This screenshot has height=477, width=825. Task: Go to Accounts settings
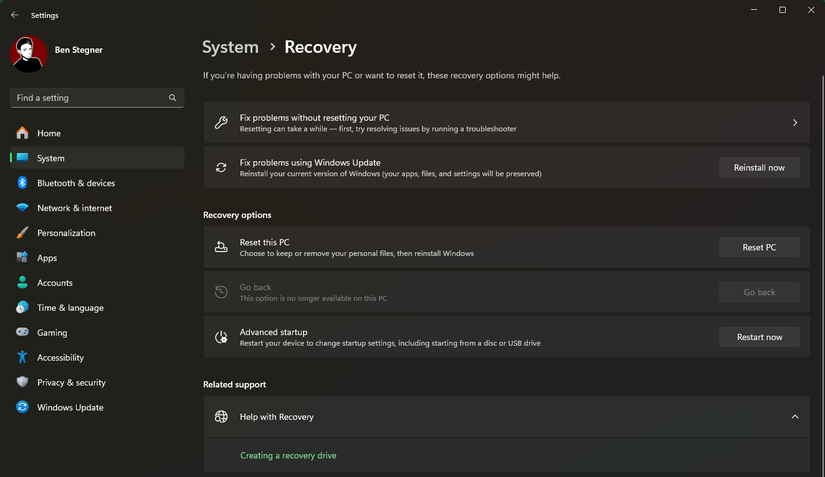55,283
